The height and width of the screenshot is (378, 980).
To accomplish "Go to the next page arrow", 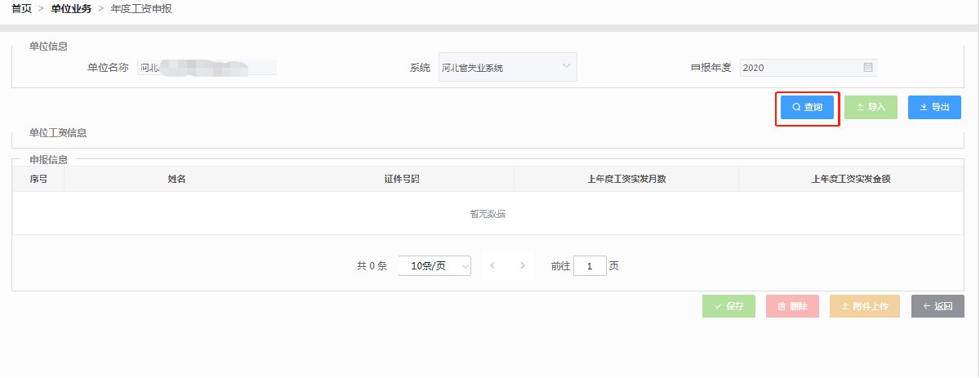I will click(x=523, y=265).
